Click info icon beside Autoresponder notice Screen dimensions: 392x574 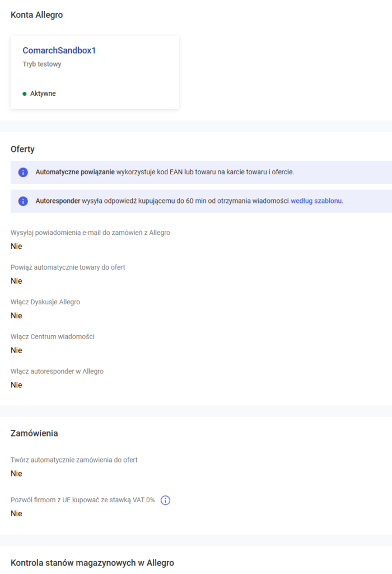tap(23, 201)
